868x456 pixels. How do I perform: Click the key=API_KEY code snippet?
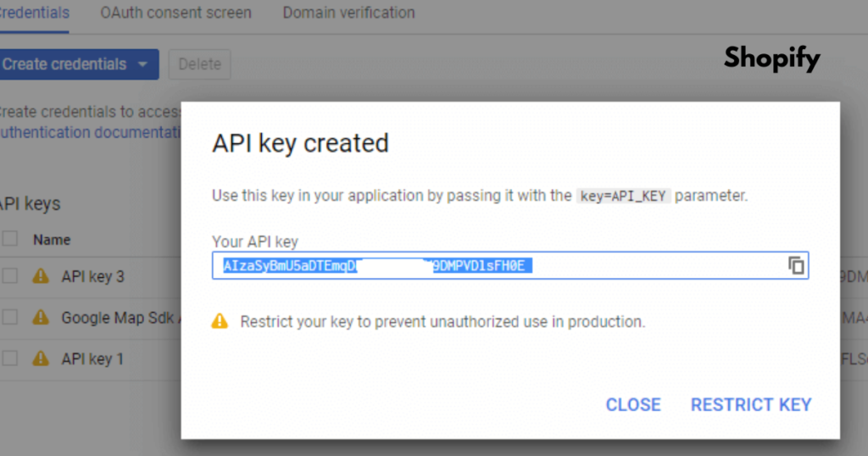coord(623,196)
